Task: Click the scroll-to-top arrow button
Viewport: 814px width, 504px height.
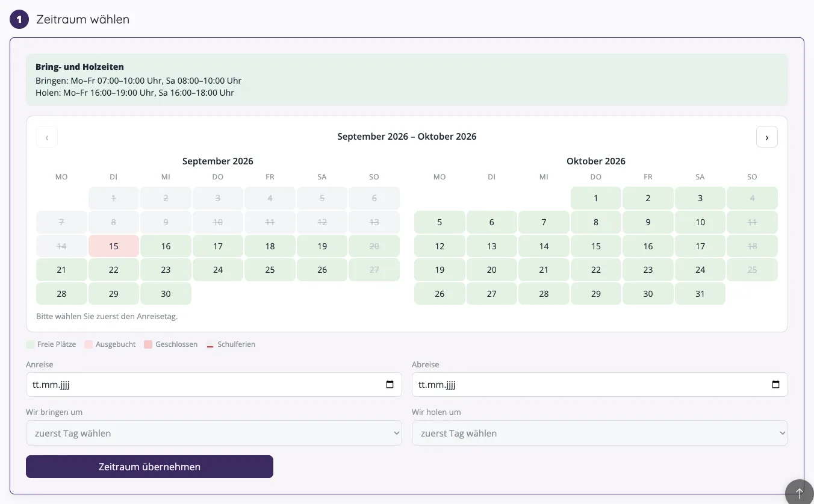Action: point(799,493)
